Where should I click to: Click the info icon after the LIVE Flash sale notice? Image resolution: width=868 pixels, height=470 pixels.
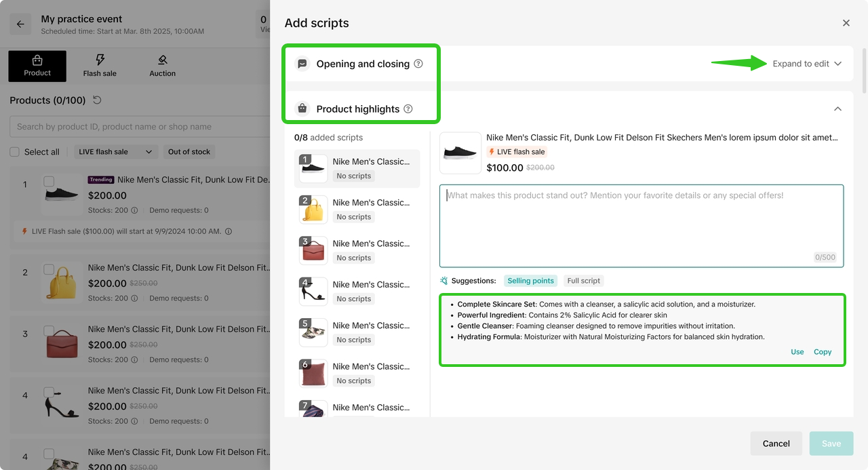pos(229,231)
